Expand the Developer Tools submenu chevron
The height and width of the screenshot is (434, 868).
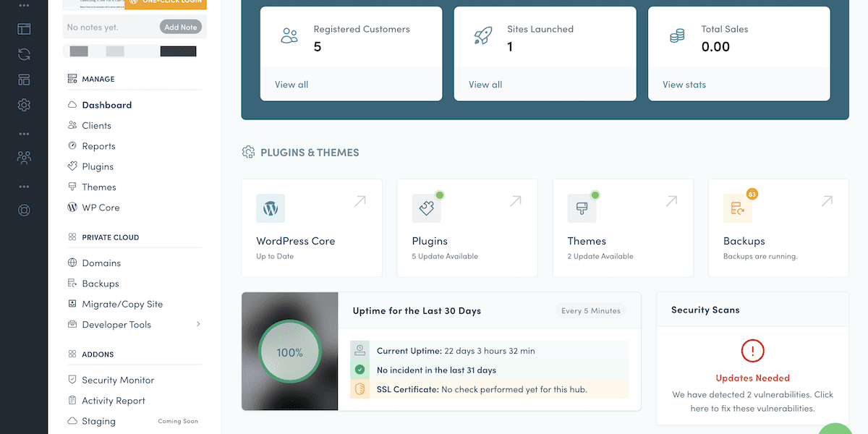(198, 324)
